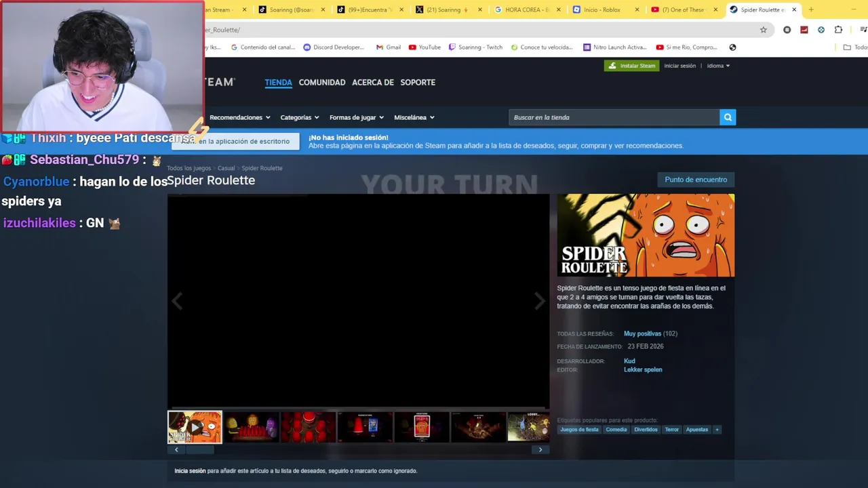Select the Terror tag
Viewport: 868px width, 488px height.
point(671,429)
